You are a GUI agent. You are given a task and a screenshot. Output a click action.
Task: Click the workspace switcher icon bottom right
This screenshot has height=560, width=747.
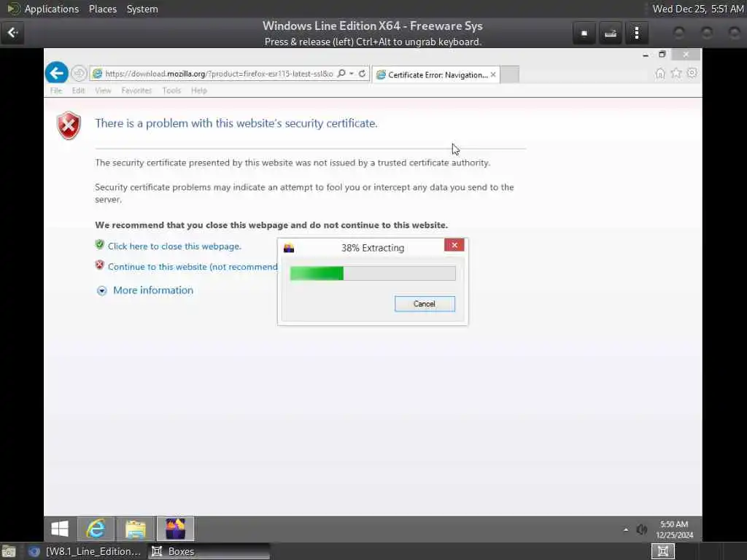[662, 551]
